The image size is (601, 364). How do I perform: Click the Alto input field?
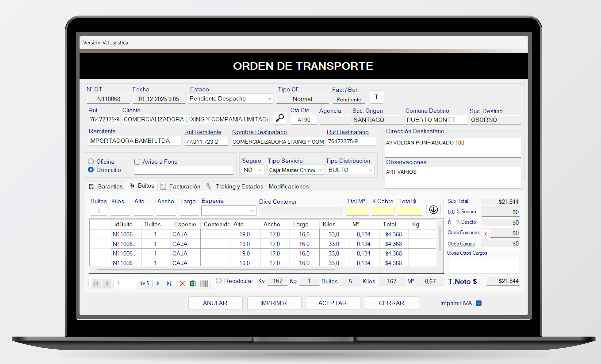[143, 210]
